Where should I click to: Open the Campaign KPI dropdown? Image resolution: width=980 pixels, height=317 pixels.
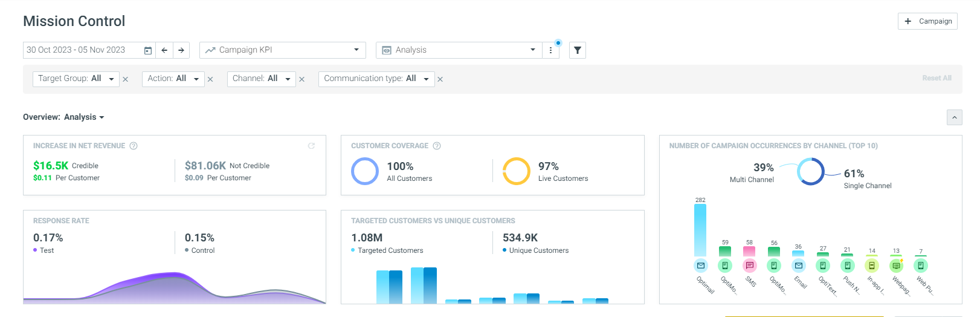click(x=283, y=50)
